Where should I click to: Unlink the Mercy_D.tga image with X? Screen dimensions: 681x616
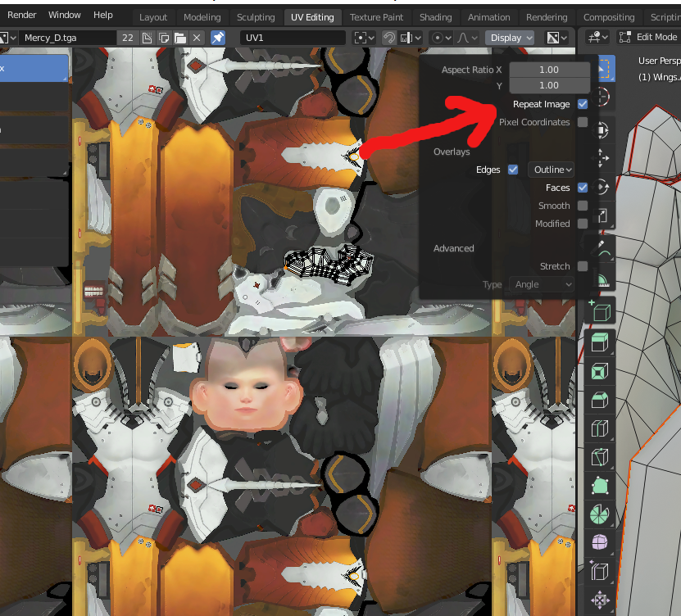197,38
